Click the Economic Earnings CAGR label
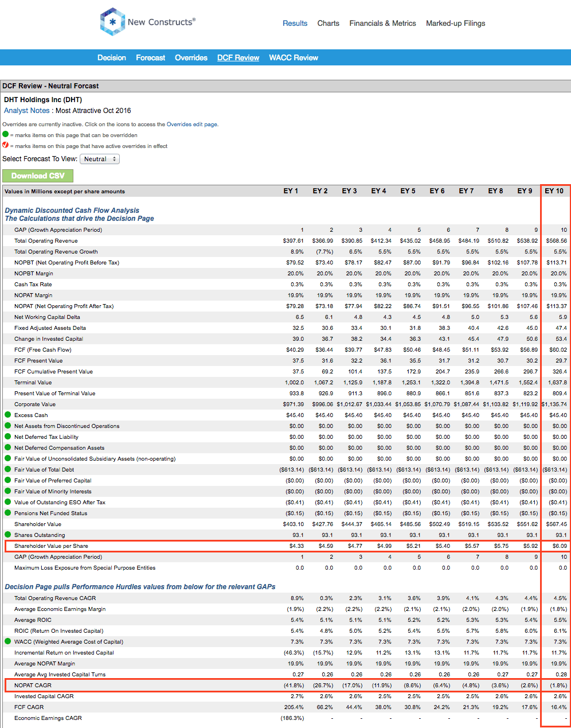Image resolution: width=571 pixels, height=728 pixels. pos(48,718)
